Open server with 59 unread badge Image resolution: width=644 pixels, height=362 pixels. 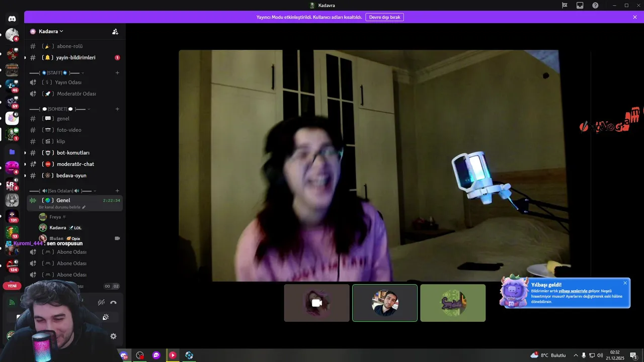(12, 102)
